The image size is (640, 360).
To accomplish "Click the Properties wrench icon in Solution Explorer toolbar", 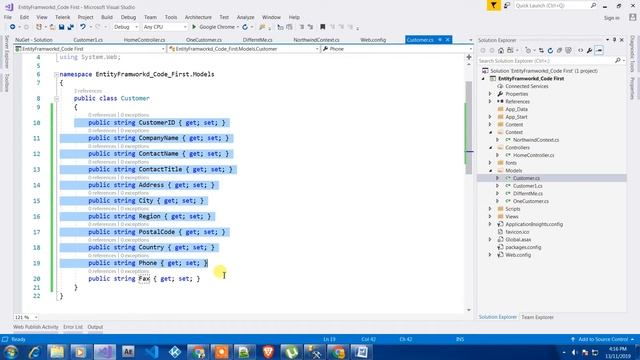I will click(x=589, y=51).
